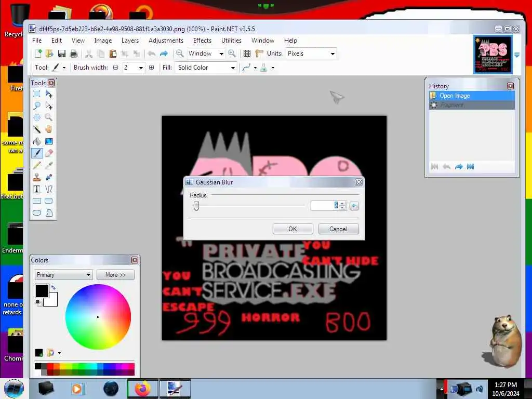Select the Line/Curve tool
532x399 pixels.
[49, 189]
